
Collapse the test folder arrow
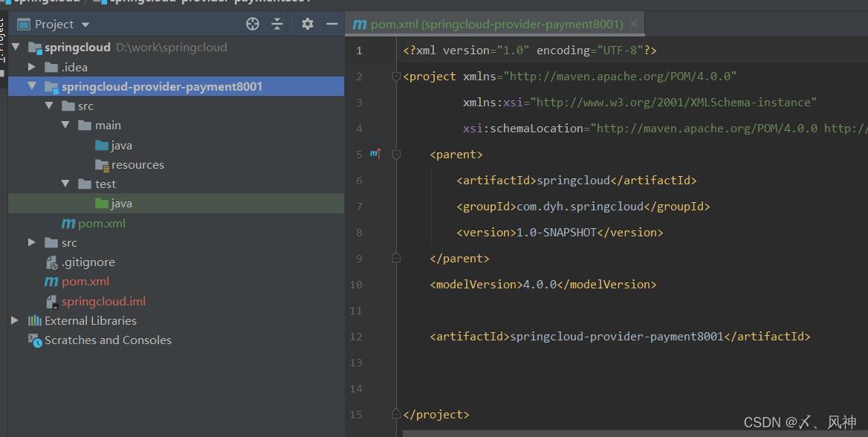[65, 184]
